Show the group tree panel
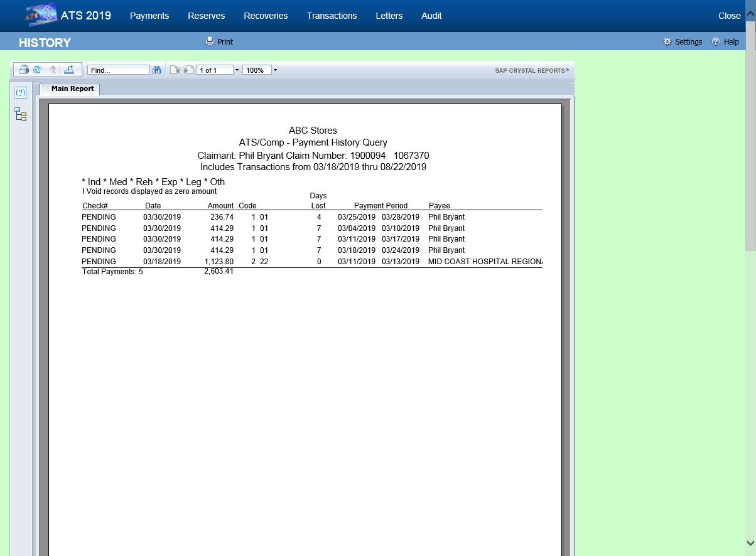 point(21,114)
